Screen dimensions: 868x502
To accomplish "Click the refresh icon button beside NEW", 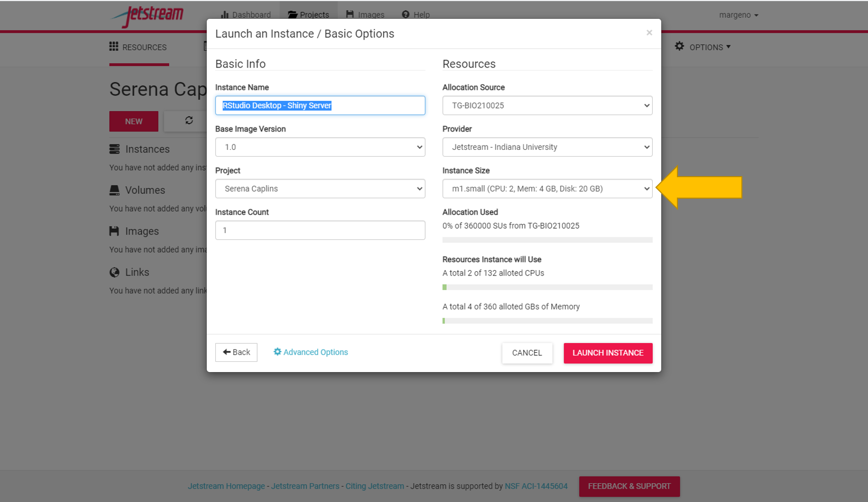I will click(189, 121).
